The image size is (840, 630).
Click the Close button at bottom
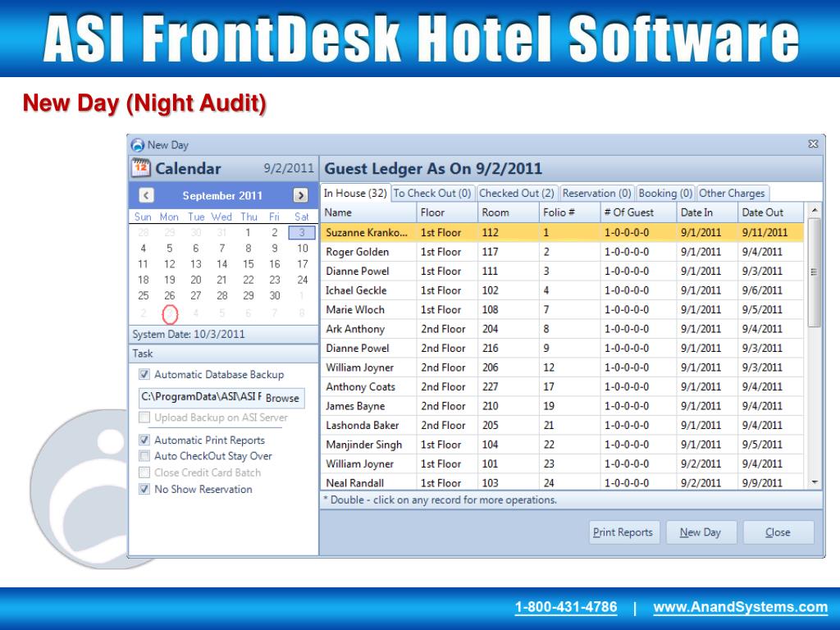[x=778, y=532]
